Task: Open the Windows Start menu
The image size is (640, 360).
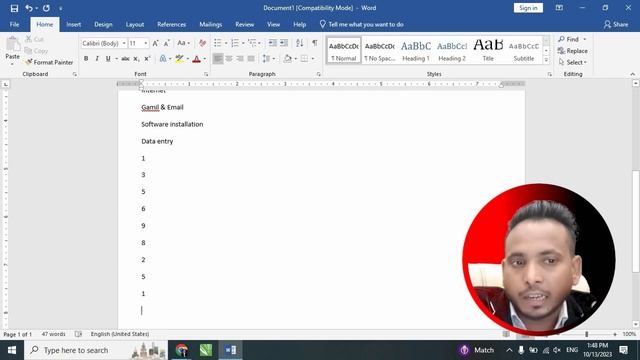Action: click(x=12, y=350)
